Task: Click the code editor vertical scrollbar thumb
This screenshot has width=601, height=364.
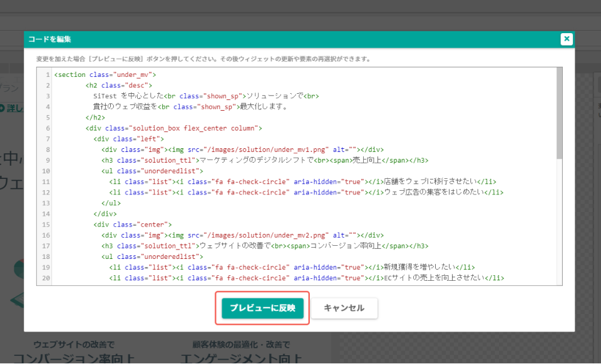Action: pos(559,113)
